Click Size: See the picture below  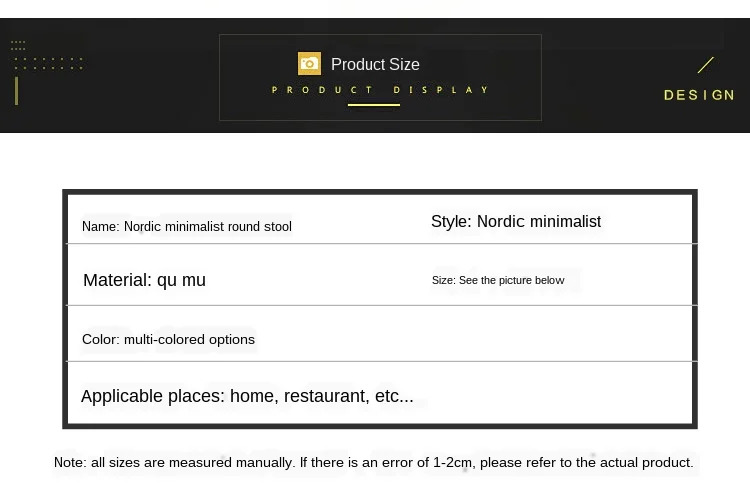498,280
